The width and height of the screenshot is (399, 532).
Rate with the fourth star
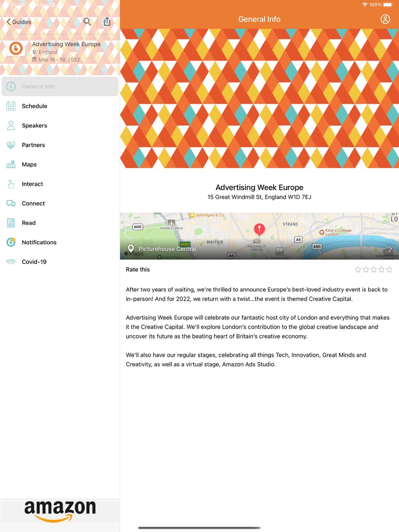(381, 270)
